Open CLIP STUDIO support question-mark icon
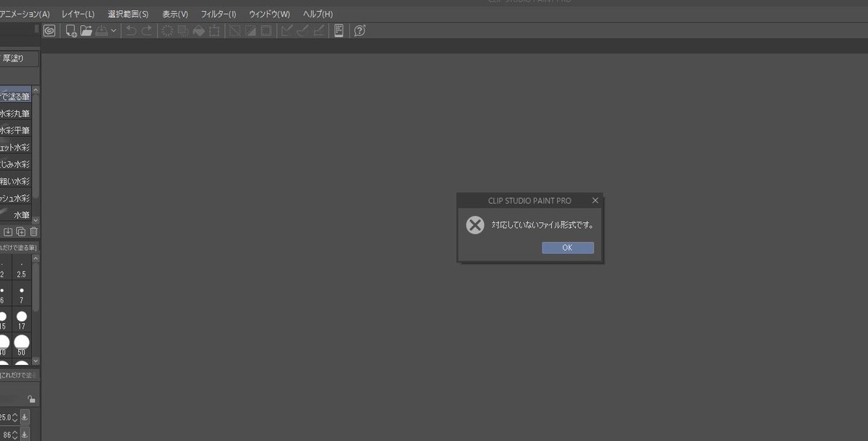868x441 pixels. click(359, 30)
